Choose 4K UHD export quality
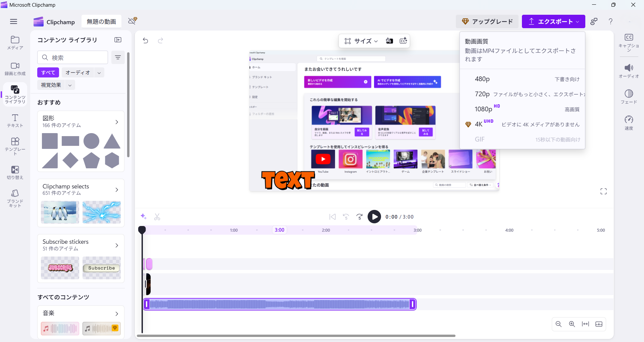Screen dimensions: 644x342 click(x=522, y=124)
